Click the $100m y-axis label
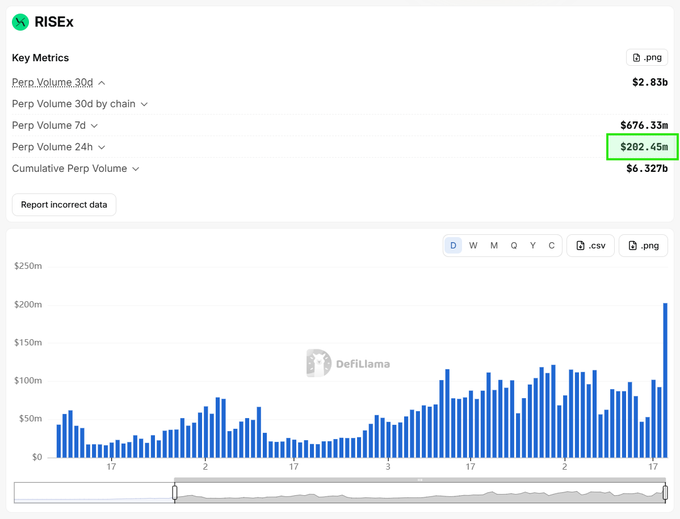Screen dimensions: 680x519 tap(28, 381)
